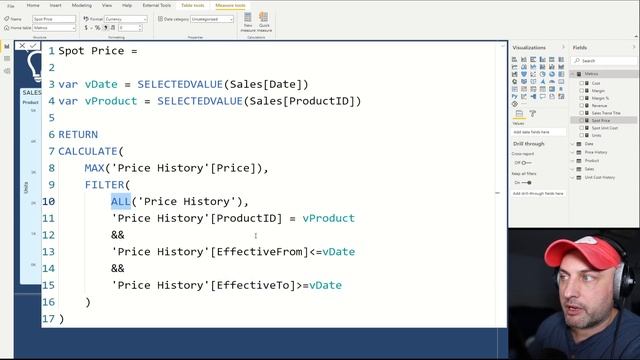
Task: Expand the Unit Cost History table
Action: coord(573,178)
